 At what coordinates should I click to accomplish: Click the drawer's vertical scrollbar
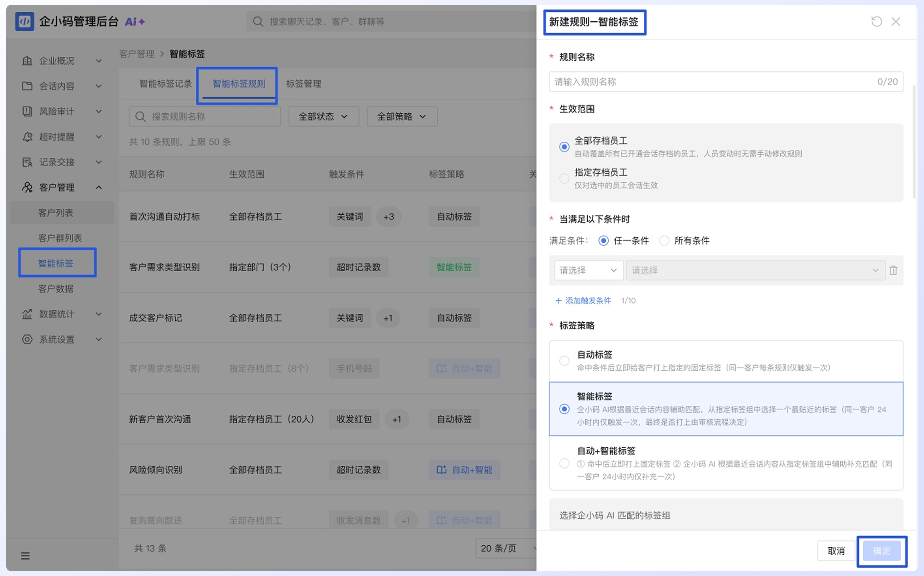(x=914, y=142)
